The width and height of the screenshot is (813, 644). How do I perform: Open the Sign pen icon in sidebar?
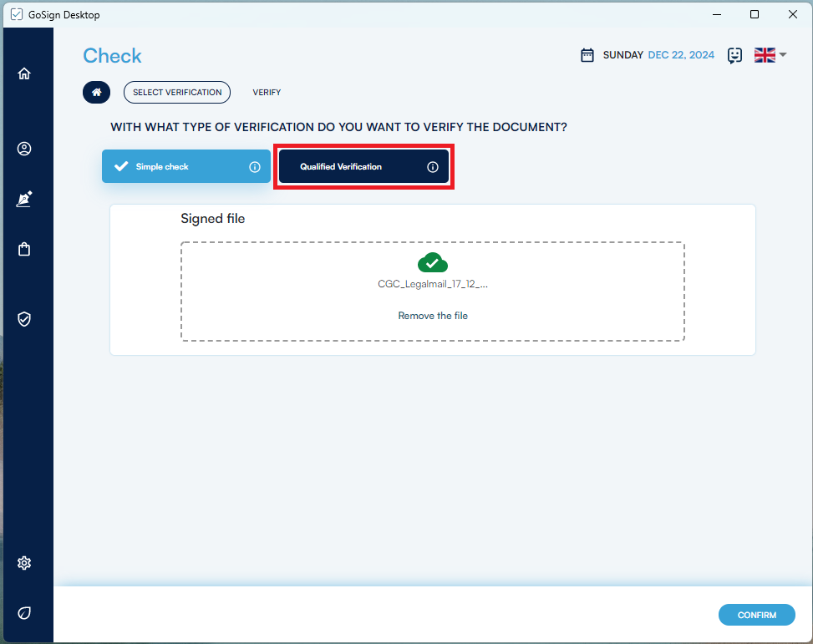click(24, 200)
